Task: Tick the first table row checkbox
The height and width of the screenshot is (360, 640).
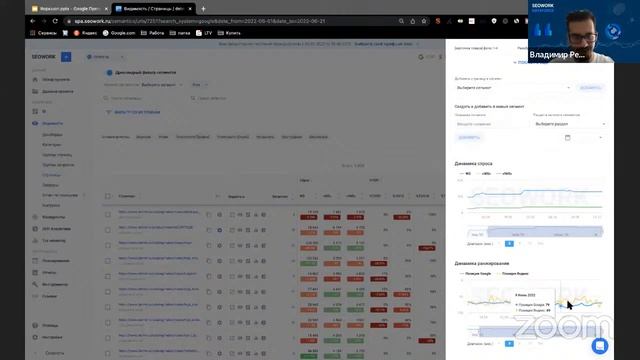Action: click(x=108, y=215)
